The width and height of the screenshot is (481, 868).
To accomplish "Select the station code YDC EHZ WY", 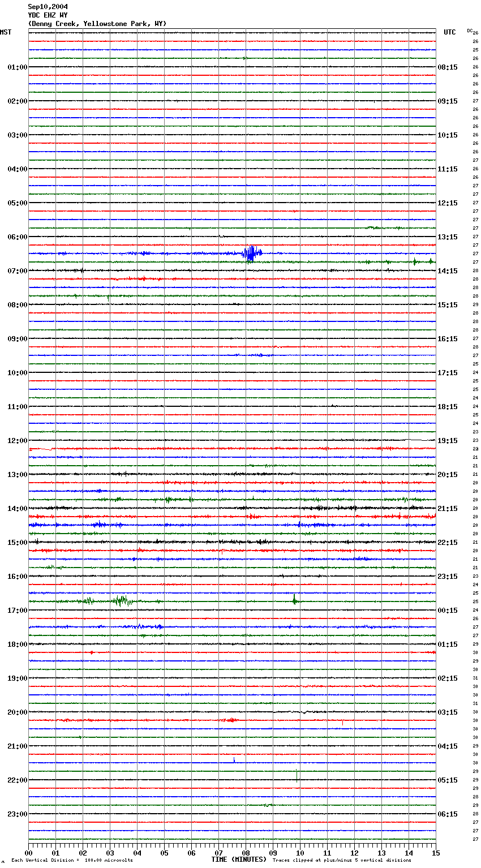I will point(48,15).
